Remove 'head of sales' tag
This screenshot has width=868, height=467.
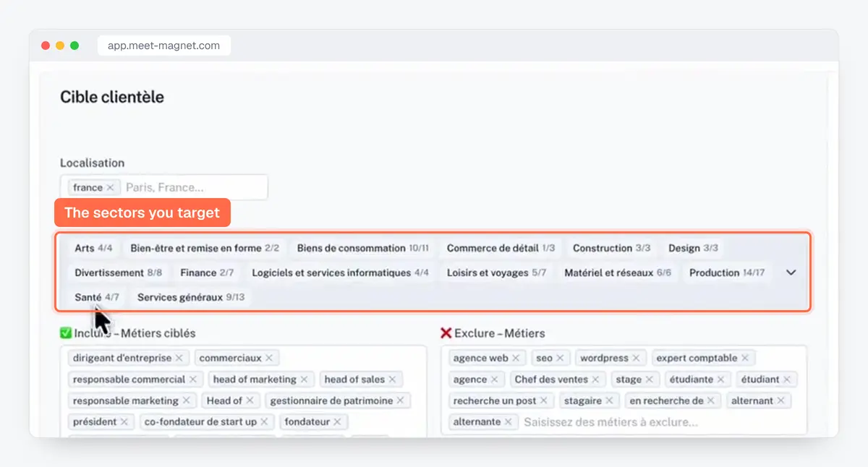[393, 379]
